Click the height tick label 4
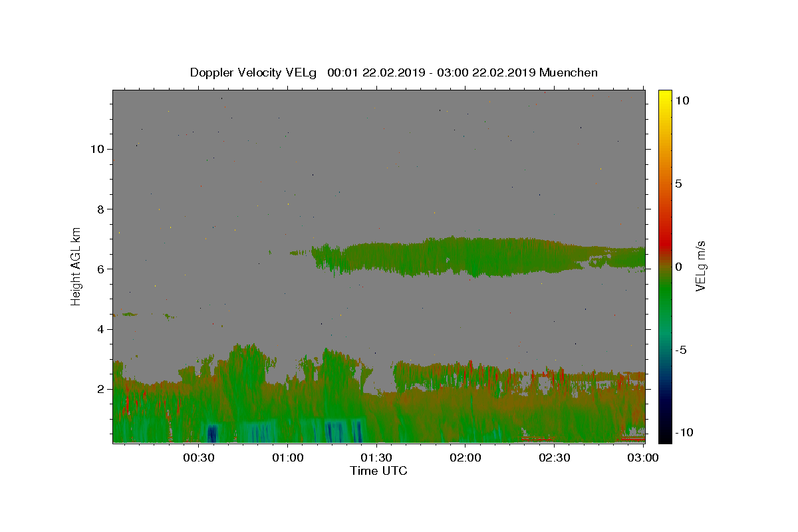This screenshot has width=798, height=532. pyautogui.click(x=100, y=329)
